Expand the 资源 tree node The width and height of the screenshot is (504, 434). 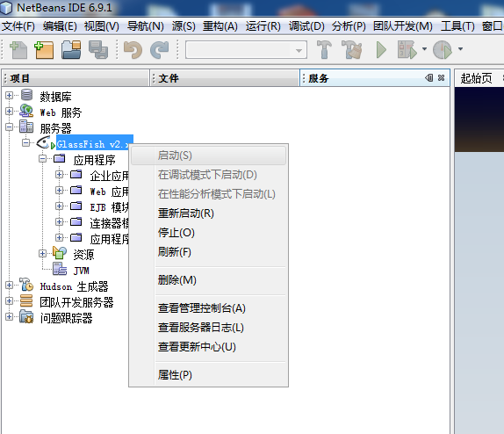tap(42, 253)
